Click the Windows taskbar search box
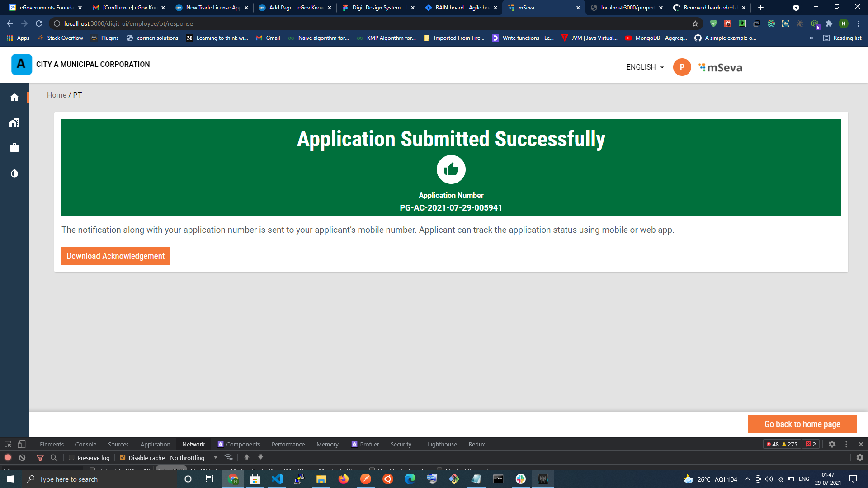 pyautogui.click(x=99, y=479)
